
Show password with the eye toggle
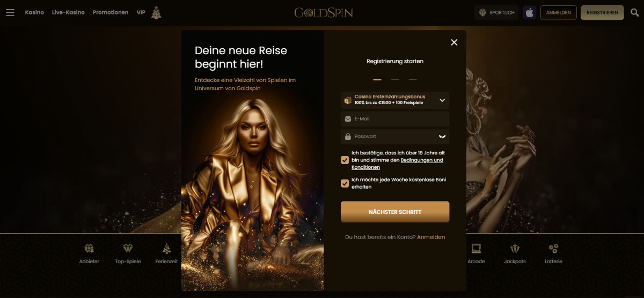442,137
